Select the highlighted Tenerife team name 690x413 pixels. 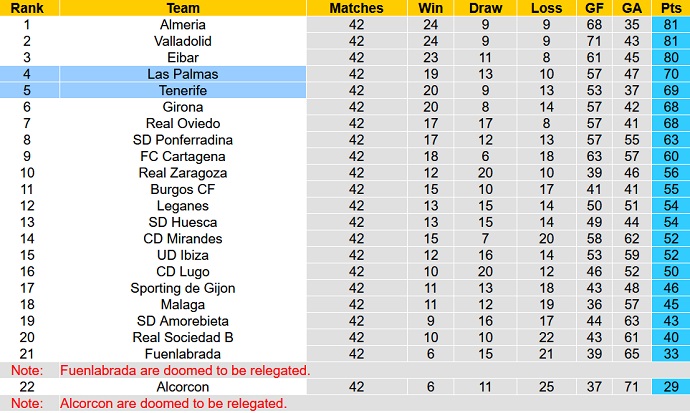181,90
